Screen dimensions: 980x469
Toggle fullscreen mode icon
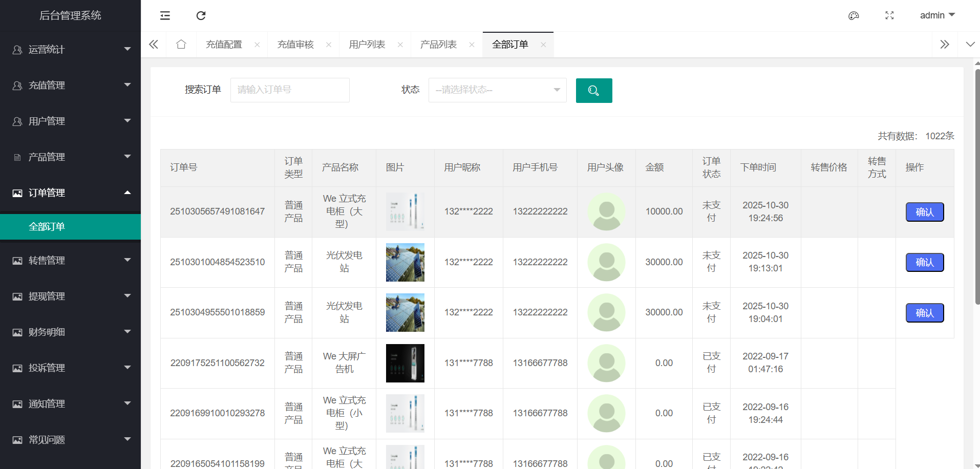click(889, 15)
